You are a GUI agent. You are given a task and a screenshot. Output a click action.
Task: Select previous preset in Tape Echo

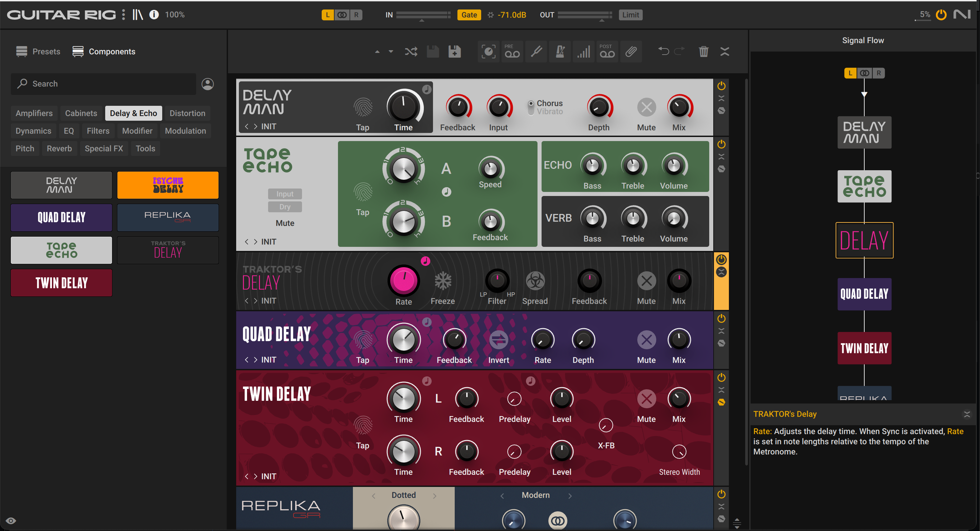point(246,241)
